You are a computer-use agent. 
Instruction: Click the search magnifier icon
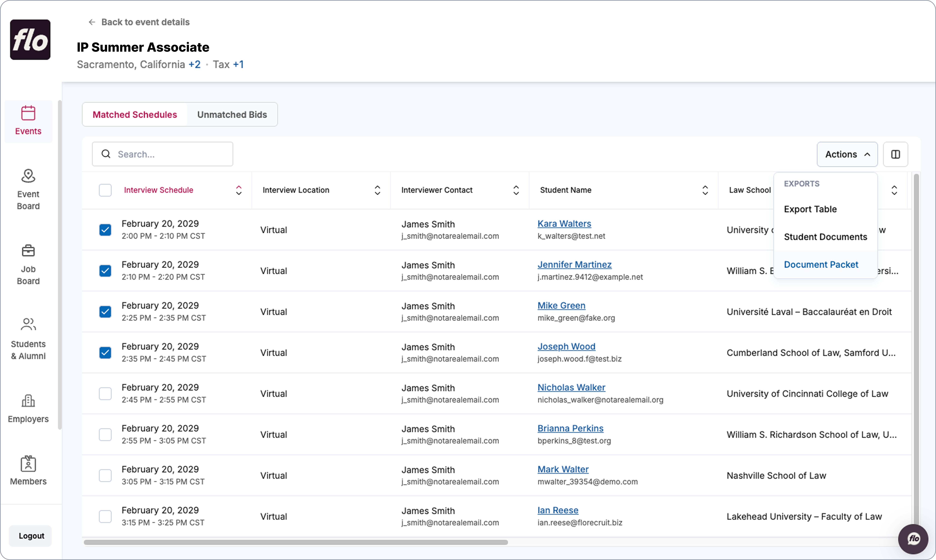(x=106, y=154)
